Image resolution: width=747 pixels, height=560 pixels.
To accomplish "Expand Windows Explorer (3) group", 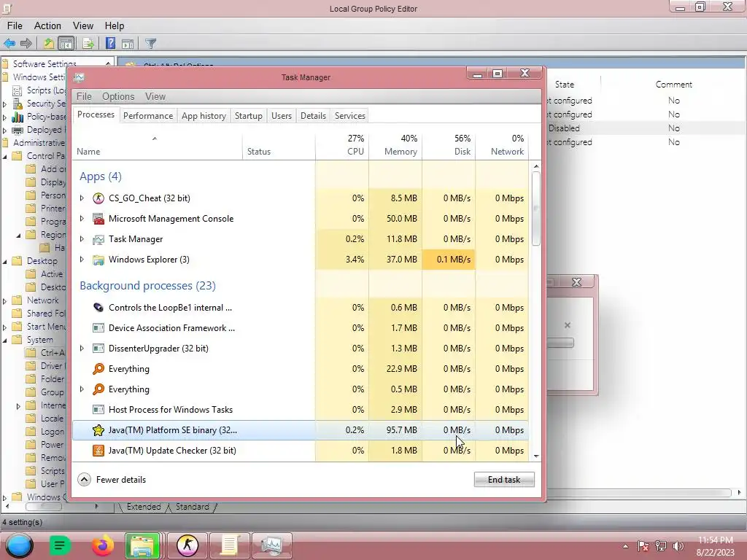I will coord(82,260).
